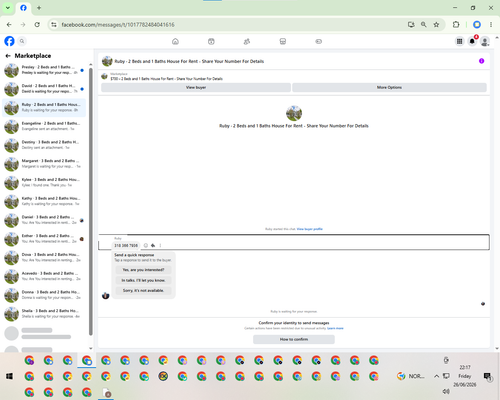Open Chrome three-dot menu

click(491, 25)
